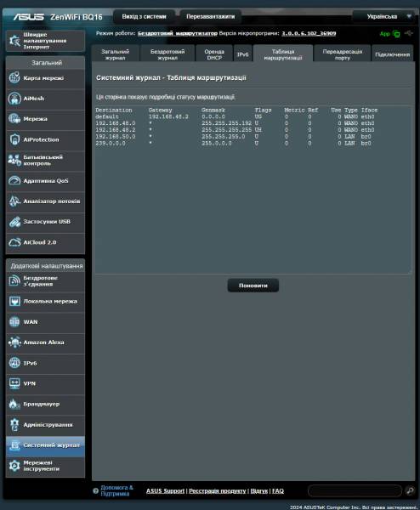Click the ASUS logo

coord(29,17)
